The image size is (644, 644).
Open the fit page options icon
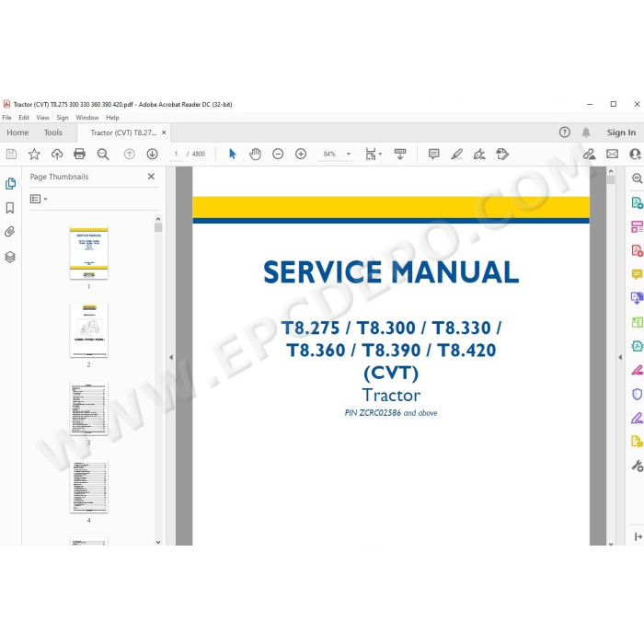click(x=373, y=154)
